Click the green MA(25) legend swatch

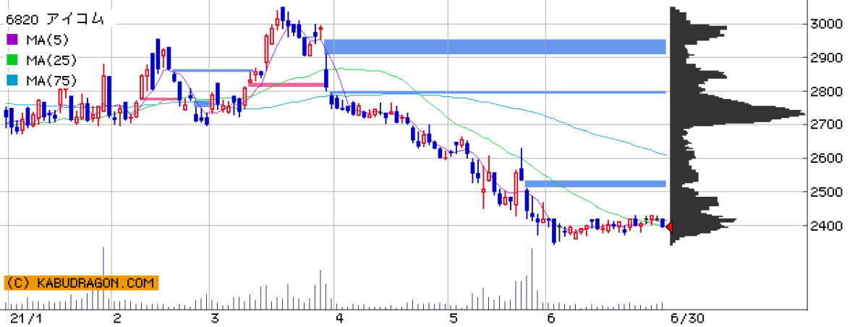11,59
